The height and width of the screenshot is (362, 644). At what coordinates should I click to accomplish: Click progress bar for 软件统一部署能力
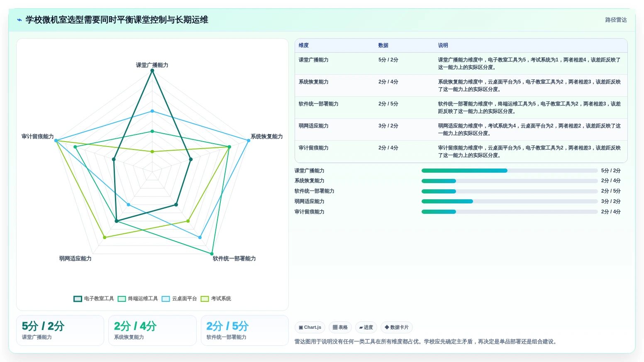click(x=510, y=191)
